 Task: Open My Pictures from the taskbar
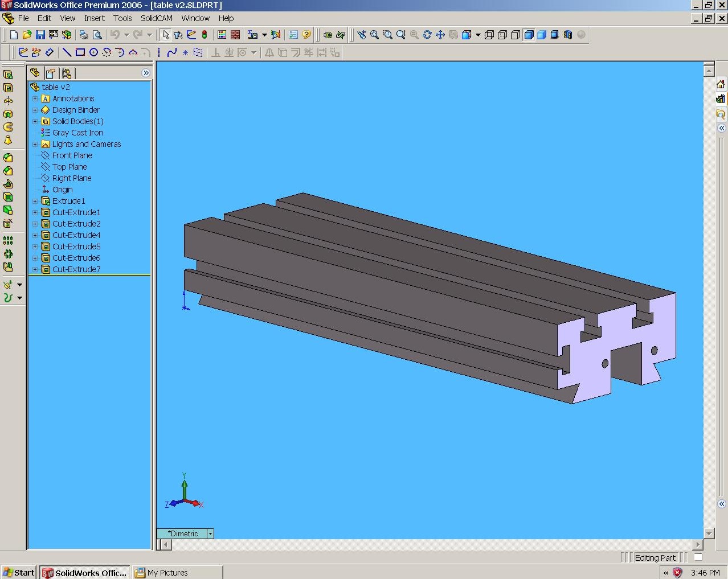coord(167,573)
